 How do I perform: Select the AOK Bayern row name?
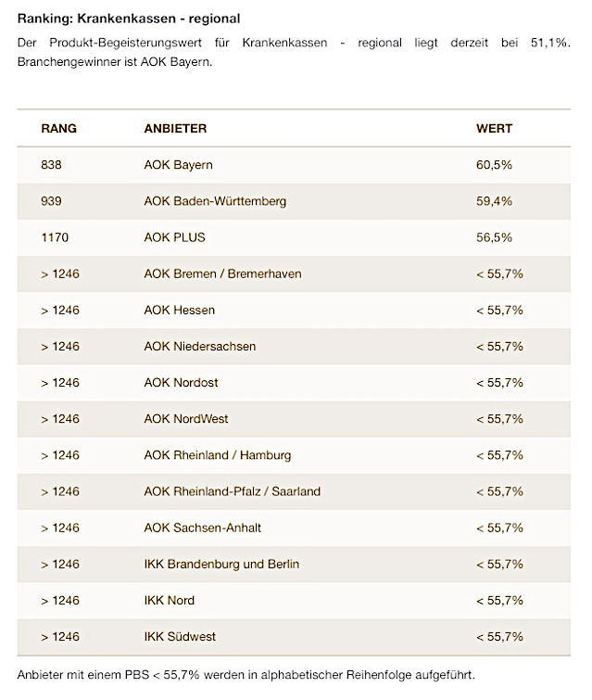pos(178,165)
